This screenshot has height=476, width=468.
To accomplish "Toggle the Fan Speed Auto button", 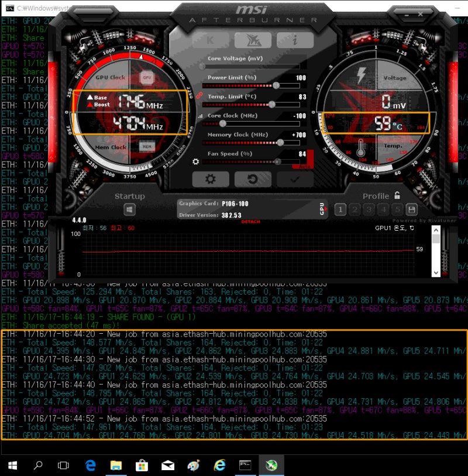I will pos(304,167).
